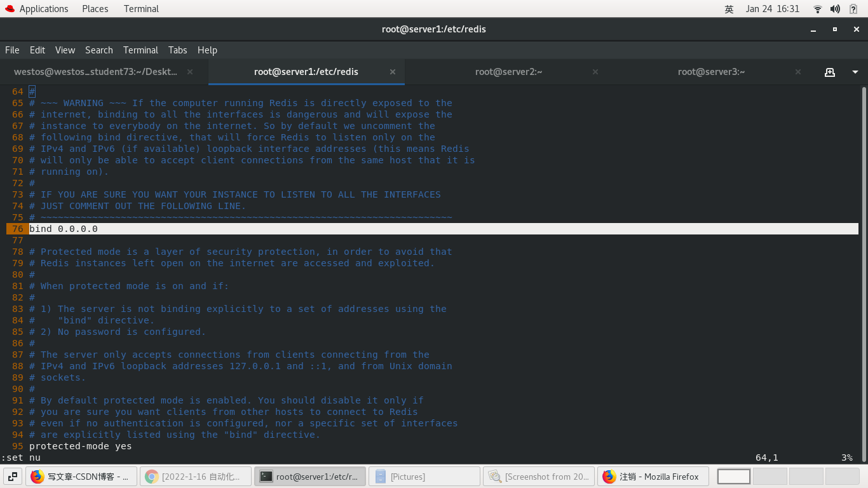
Task: Close the root@server1:/etc/redis tab
Action: click(x=393, y=72)
